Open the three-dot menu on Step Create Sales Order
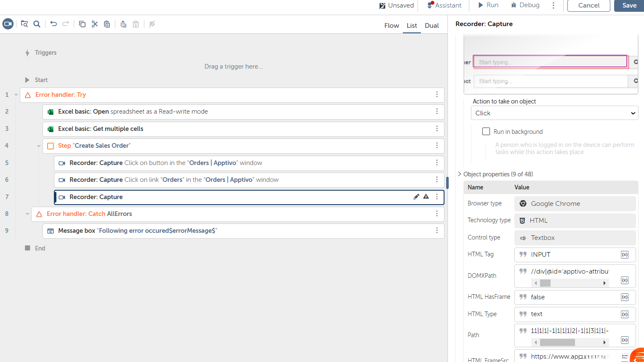644x362 pixels. pos(437,146)
